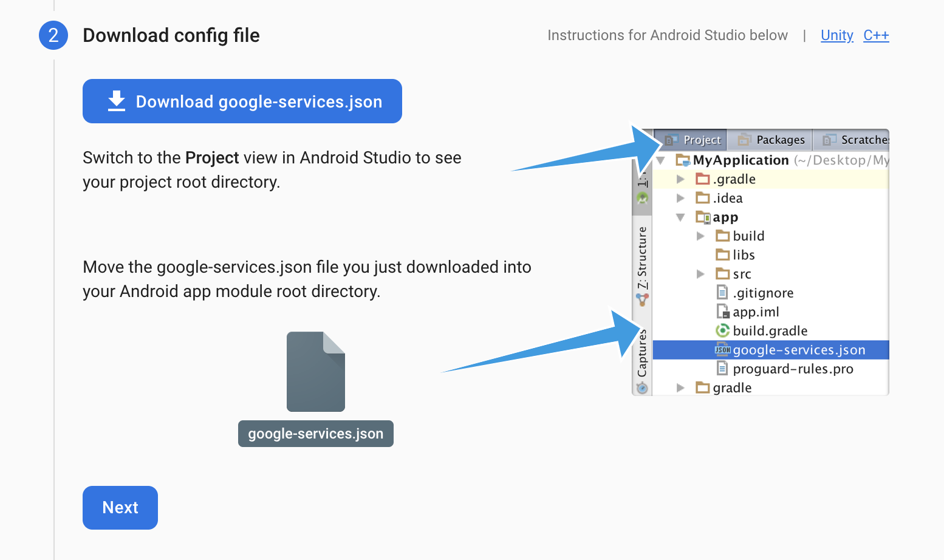
Task: Click the Download google-services.json button
Action: point(242,101)
